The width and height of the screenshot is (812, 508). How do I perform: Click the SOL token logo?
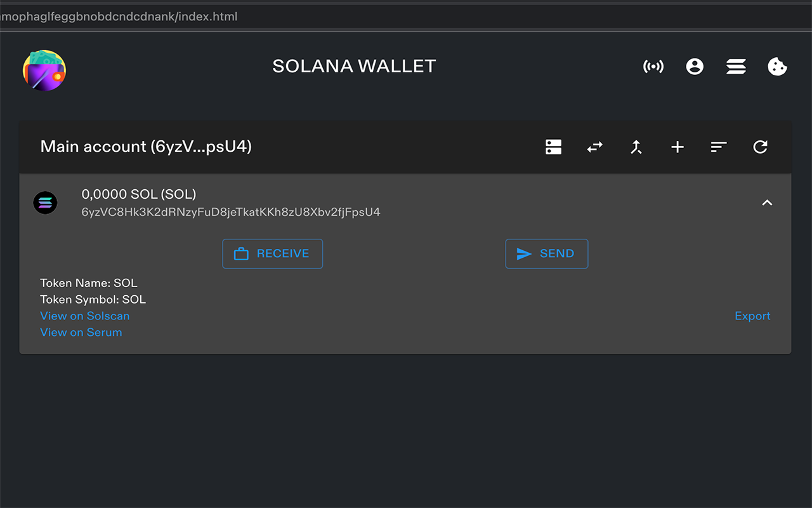click(45, 203)
